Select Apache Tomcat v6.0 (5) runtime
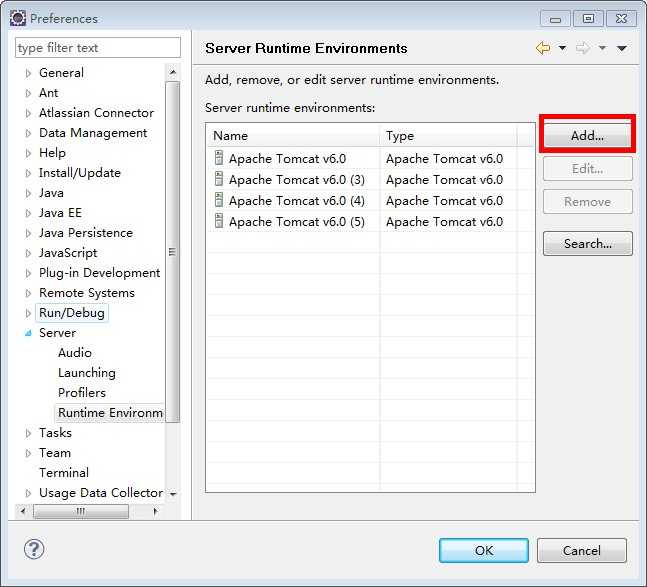 coord(297,222)
